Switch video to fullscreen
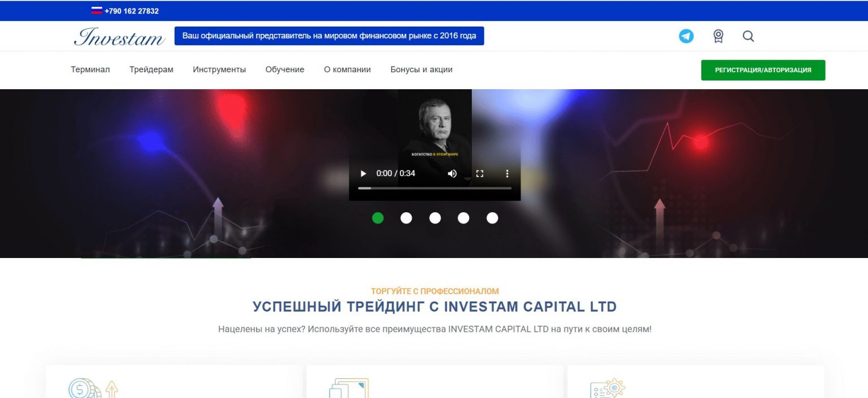868x398 pixels. point(480,173)
